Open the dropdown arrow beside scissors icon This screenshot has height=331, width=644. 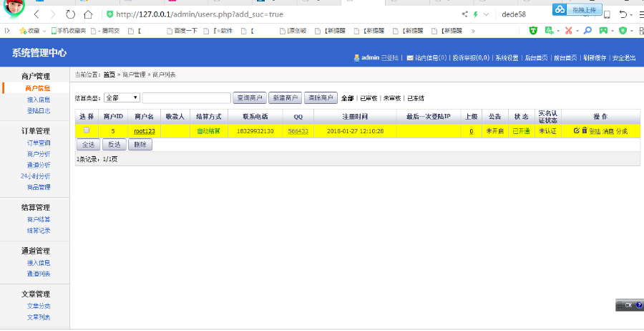577,31
